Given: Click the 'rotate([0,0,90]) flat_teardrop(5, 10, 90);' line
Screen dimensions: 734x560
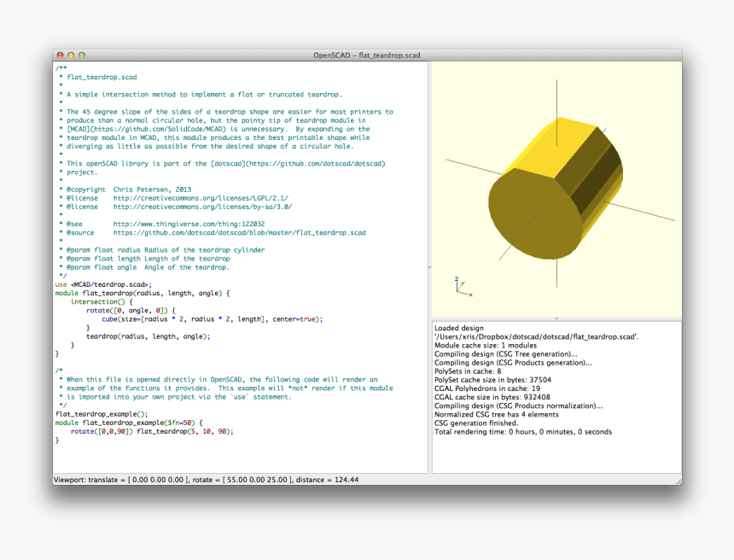Looking at the screenshot, I should pyautogui.click(x=152, y=432).
